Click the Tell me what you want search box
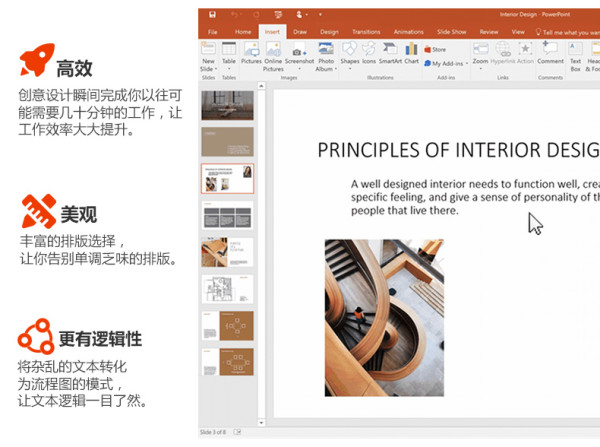 point(567,32)
